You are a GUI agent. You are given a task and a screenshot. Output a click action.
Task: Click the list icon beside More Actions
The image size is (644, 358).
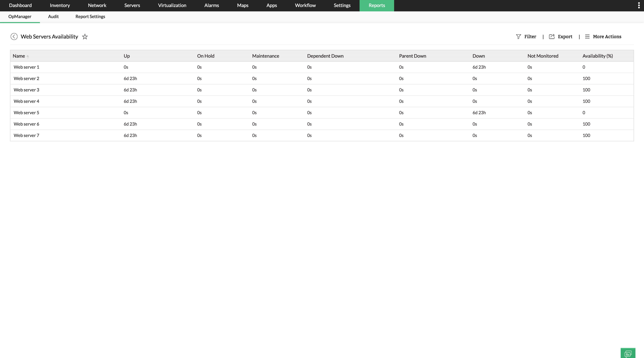point(587,37)
